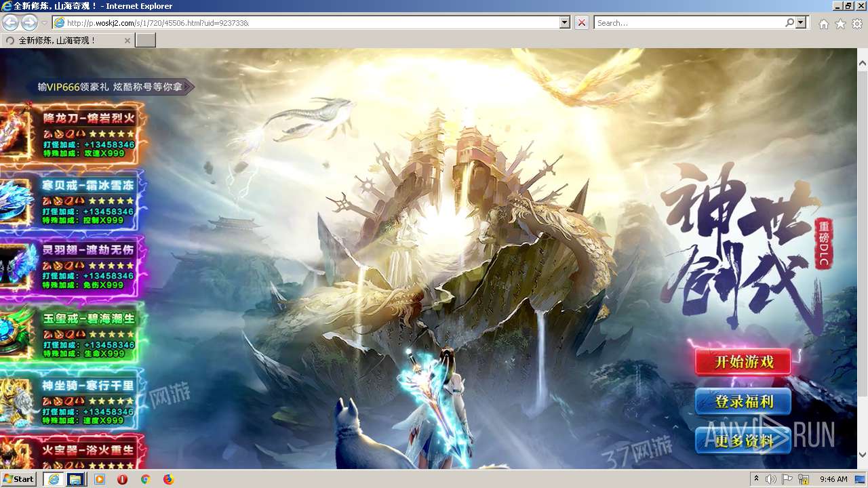
Task: Click the 输VIP666领豪礼 banner
Action: [111, 87]
